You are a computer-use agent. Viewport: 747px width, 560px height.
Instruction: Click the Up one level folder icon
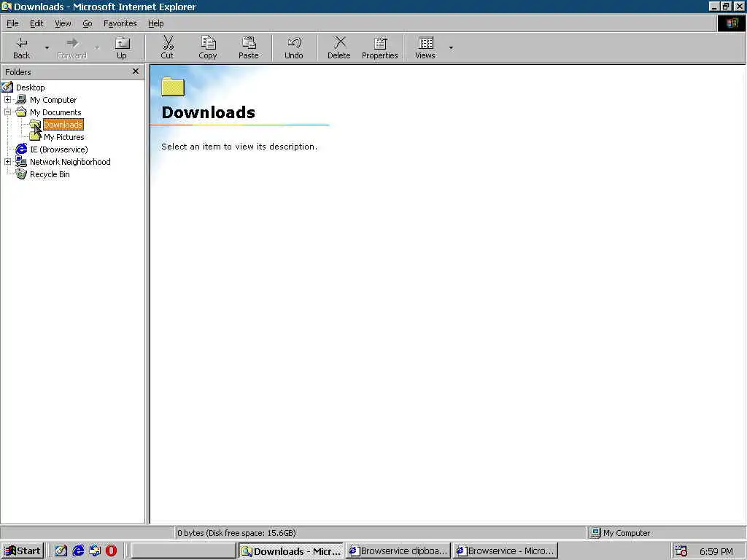122,43
